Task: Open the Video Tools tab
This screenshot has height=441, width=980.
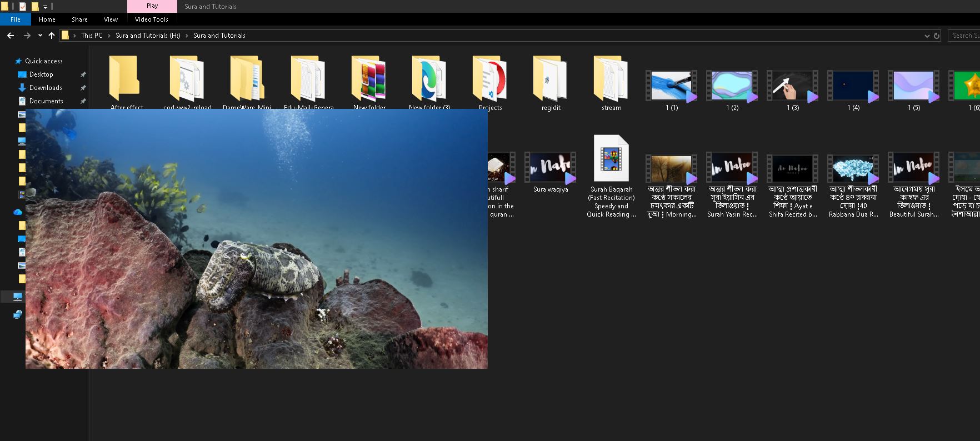Action: 151,19
